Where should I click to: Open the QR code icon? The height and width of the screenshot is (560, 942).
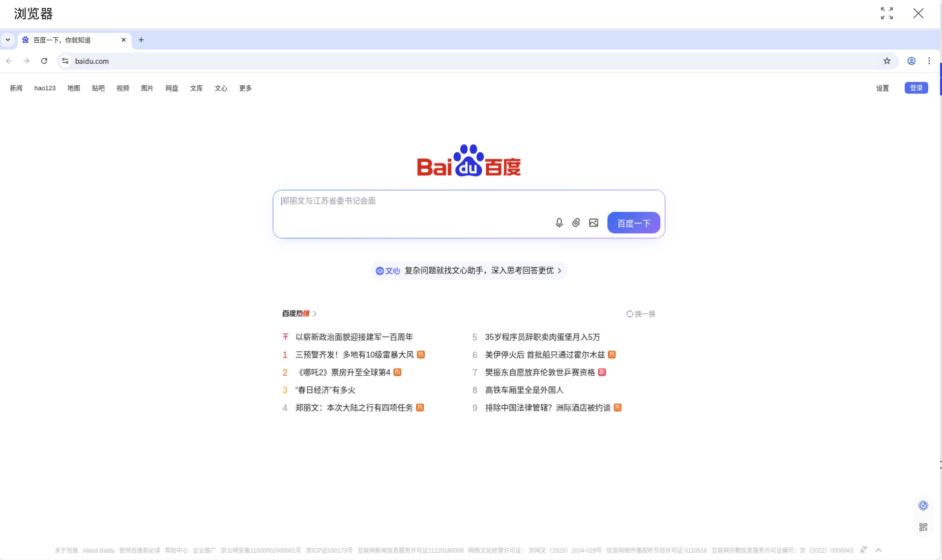point(923,527)
